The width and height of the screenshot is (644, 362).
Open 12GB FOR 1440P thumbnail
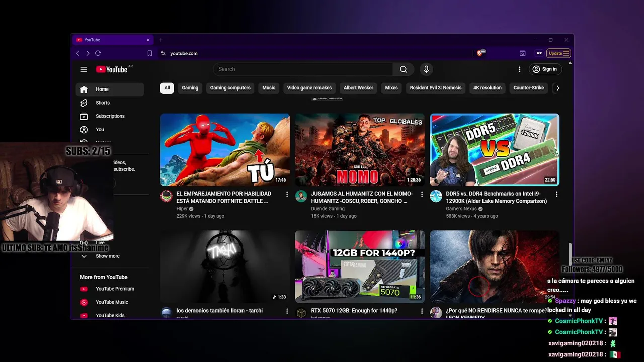(360, 266)
